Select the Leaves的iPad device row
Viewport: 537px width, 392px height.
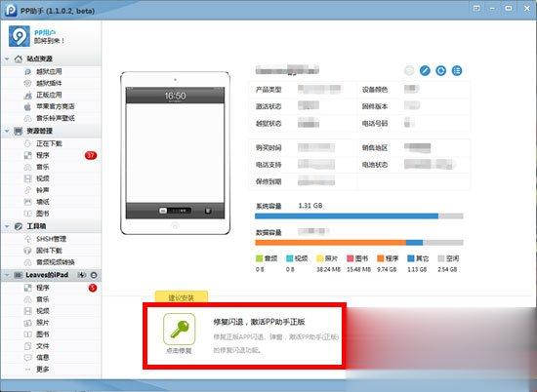[51, 275]
